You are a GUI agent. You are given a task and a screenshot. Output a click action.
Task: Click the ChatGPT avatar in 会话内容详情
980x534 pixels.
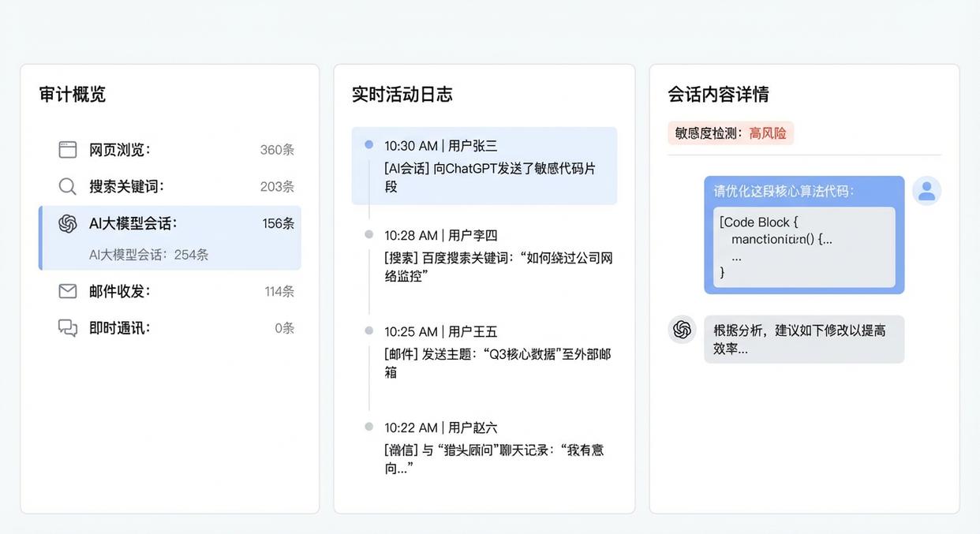[681, 329]
